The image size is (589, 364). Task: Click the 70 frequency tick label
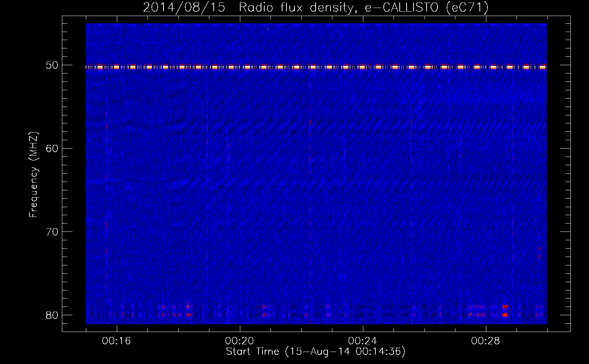52,232
